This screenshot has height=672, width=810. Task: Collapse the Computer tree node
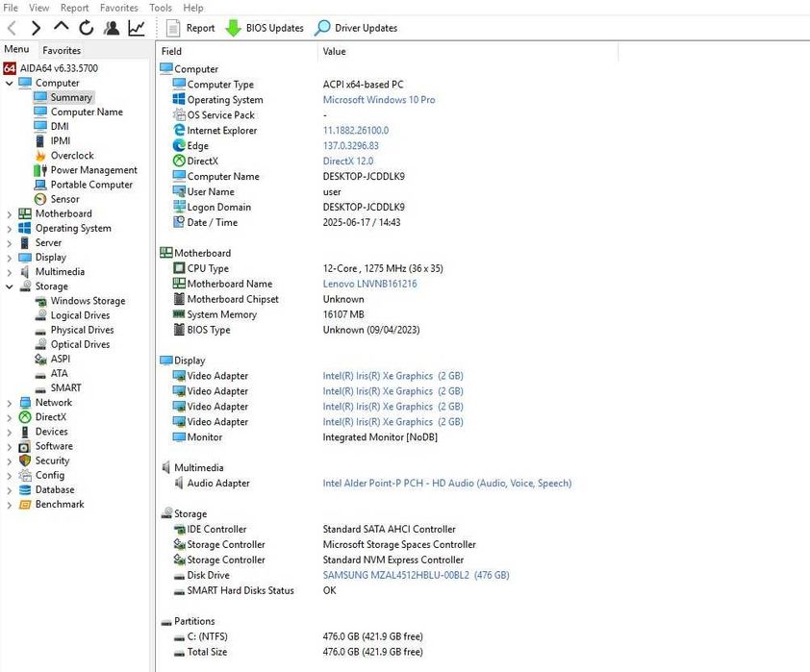10,83
